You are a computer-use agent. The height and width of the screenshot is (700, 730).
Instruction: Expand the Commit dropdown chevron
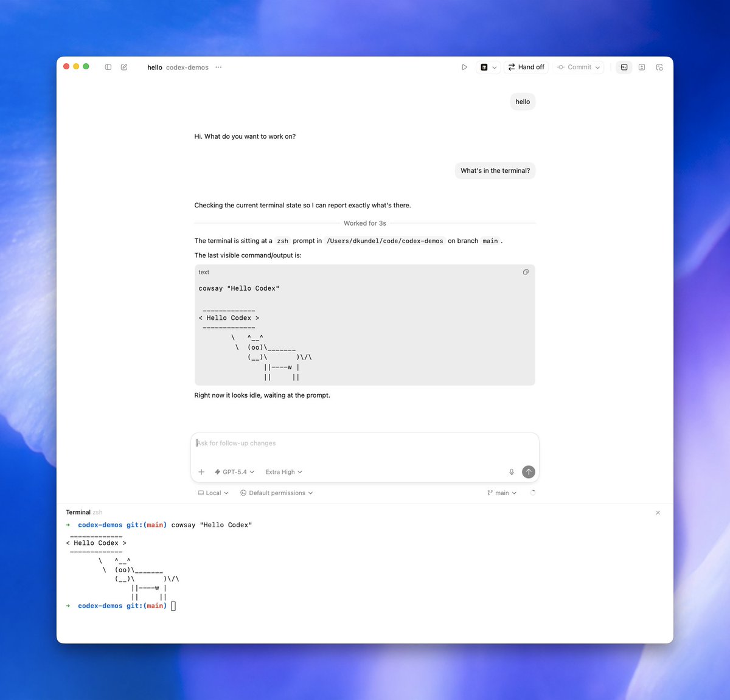[x=598, y=68]
